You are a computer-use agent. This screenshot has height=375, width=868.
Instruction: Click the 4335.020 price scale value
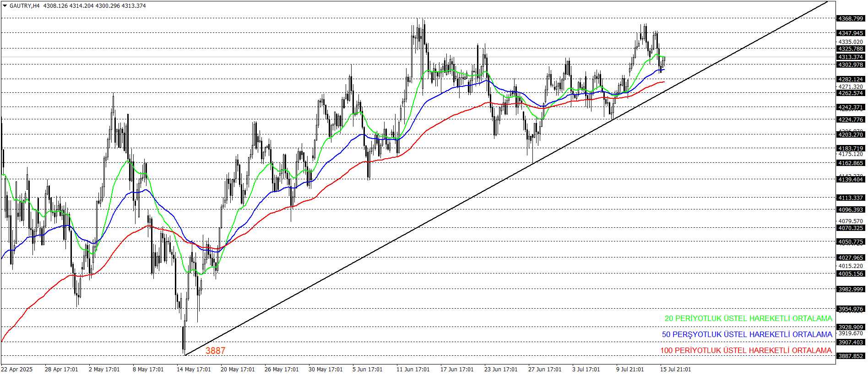click(x=851, y=42)
